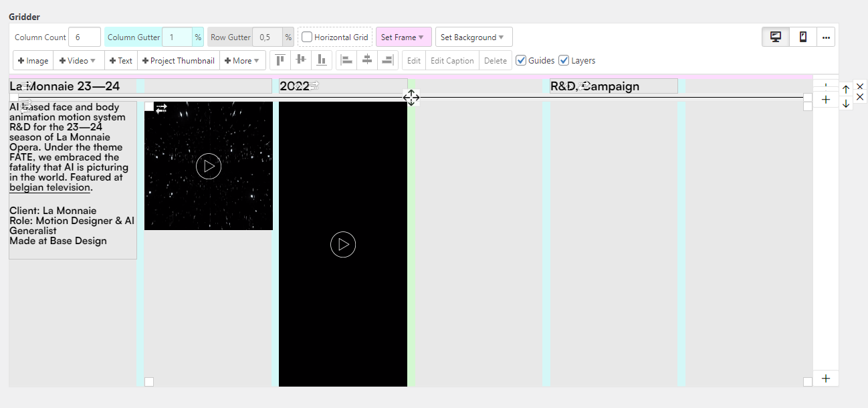Viewport: 868px width, 408px height.
Task: Enable the Horizontal Grid option
Action: [x=307, y=37]
